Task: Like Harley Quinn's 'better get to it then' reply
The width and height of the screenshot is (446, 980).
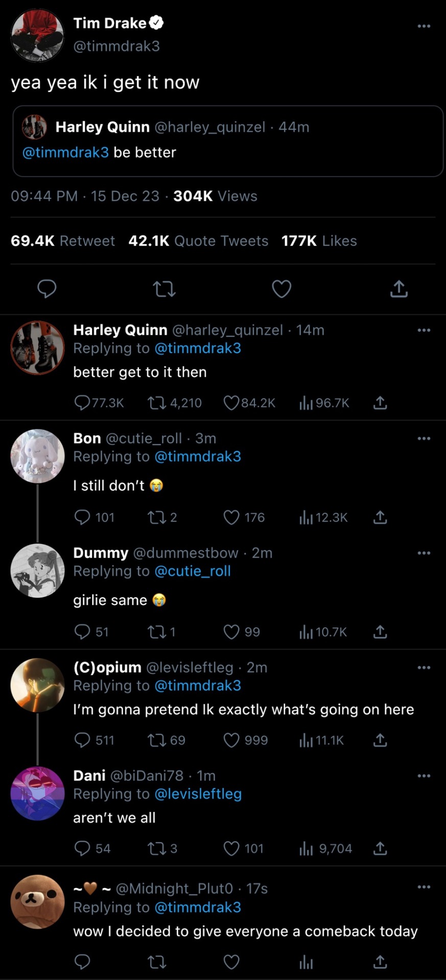Action: (231, 403)
